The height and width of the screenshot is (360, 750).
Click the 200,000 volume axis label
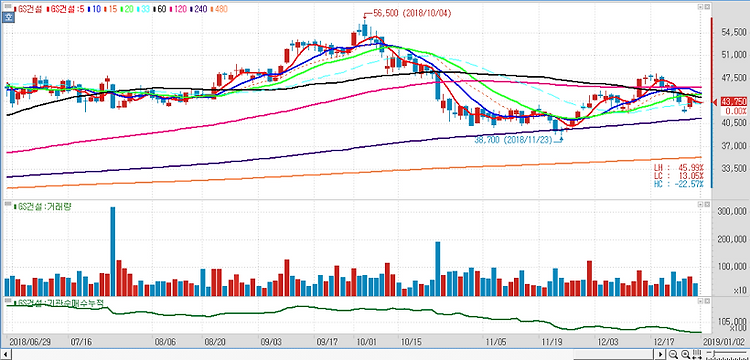coord(732,239)
